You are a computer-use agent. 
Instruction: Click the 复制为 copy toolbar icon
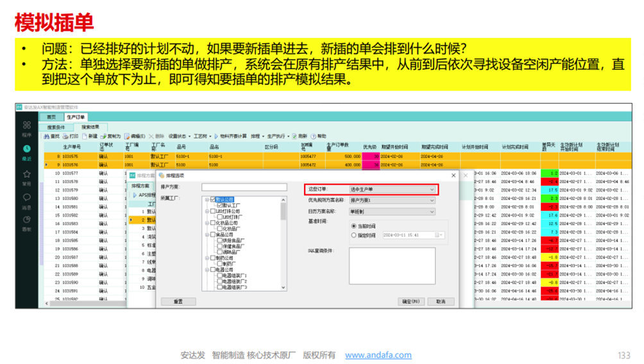(x=103, y=136)
